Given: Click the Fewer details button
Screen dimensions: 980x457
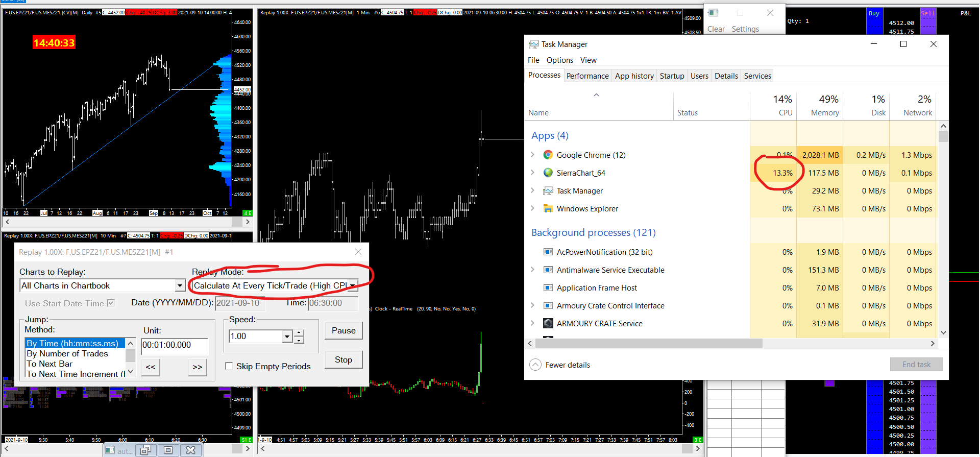Looking at the screenshot, I should [560, 365].
